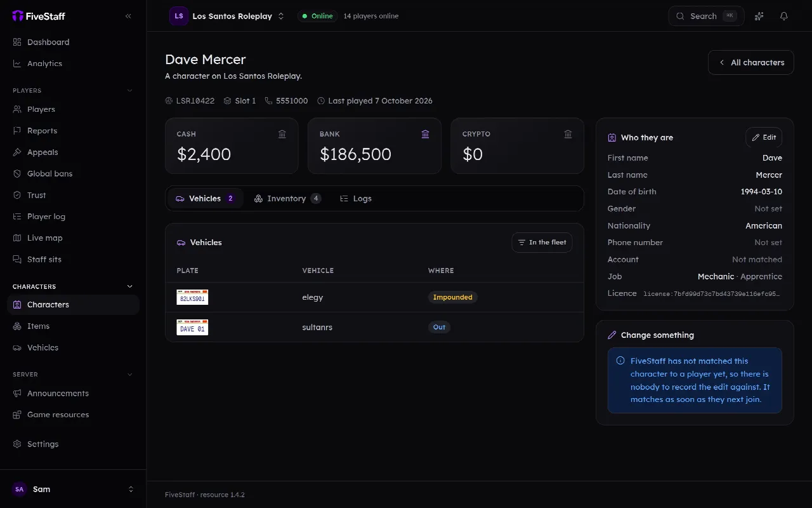Open Settings in the sidebar
Screen dimensions: 812x508
point(73,444)
